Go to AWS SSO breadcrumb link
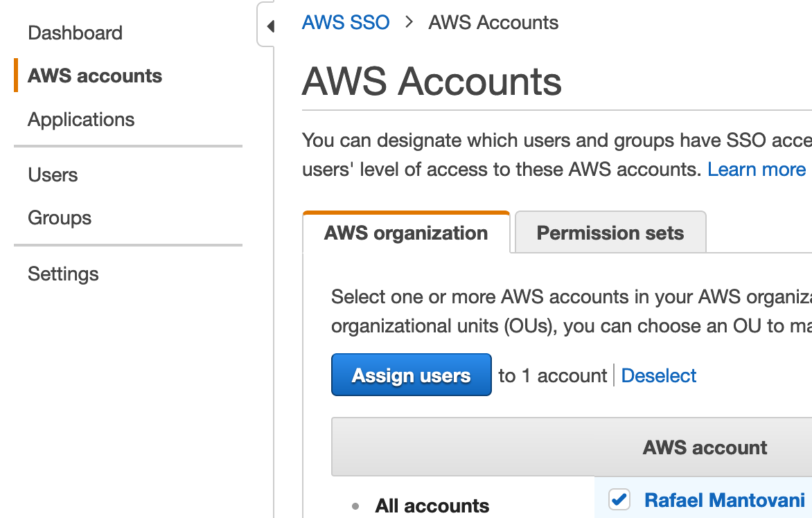 click(346, 22)
